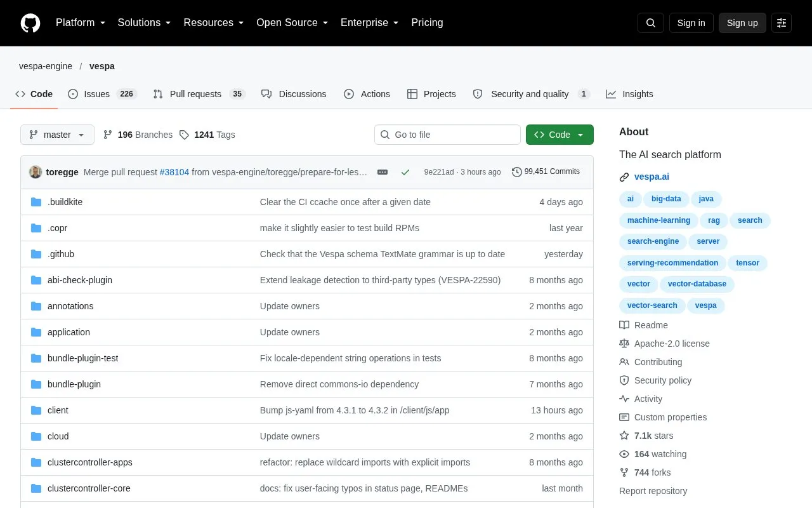Open the vespa.ai website link
812x508 pixels.
tap(652, 177)
